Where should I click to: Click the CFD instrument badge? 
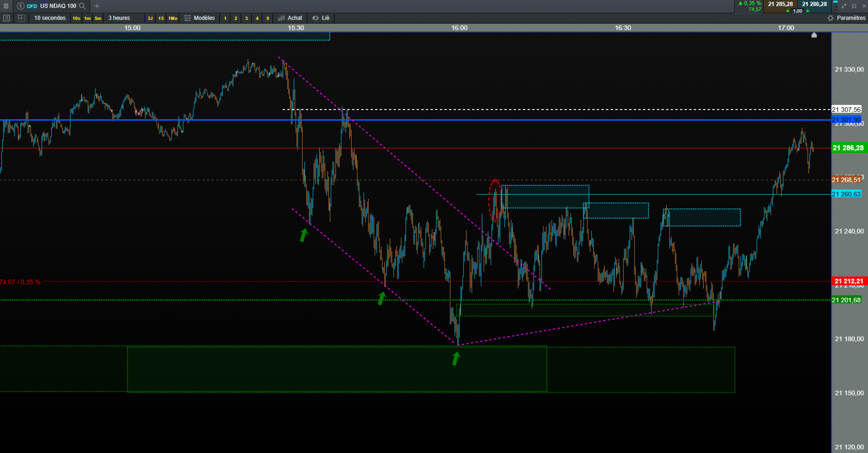(32, 6)
